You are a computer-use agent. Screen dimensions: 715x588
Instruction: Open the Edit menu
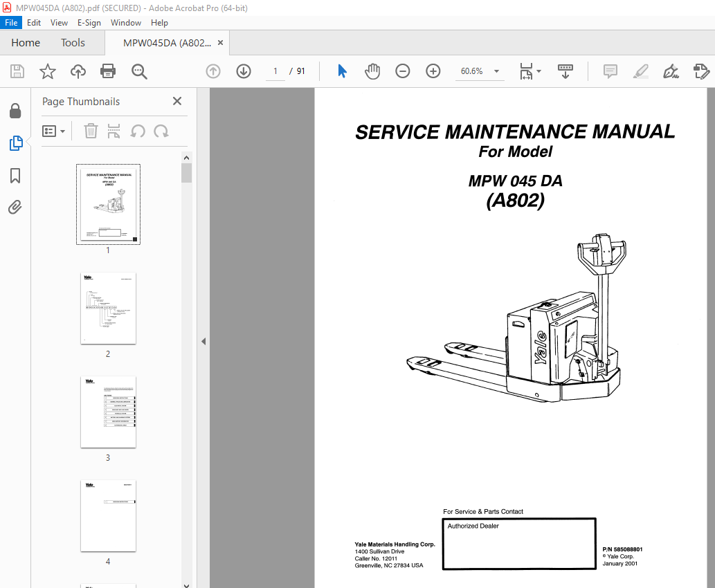coord(34,23)
